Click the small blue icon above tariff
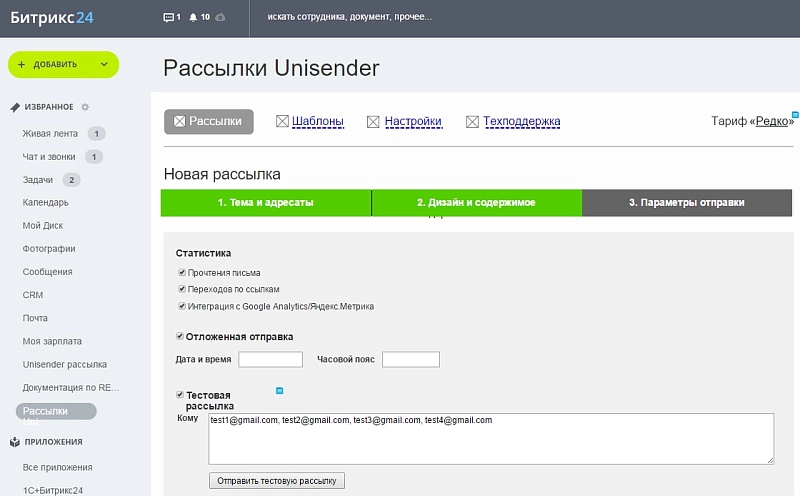The image size is (800, 496). [794, 115]
